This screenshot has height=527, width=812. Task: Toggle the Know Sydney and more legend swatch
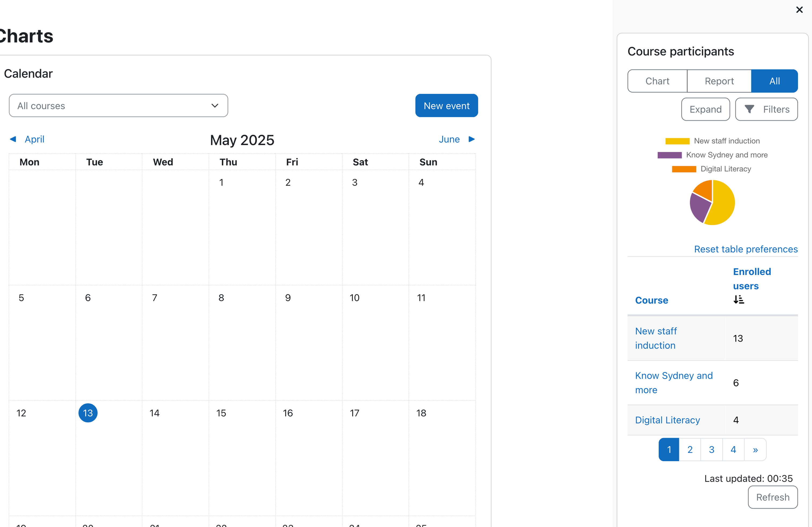pos(669,155)
